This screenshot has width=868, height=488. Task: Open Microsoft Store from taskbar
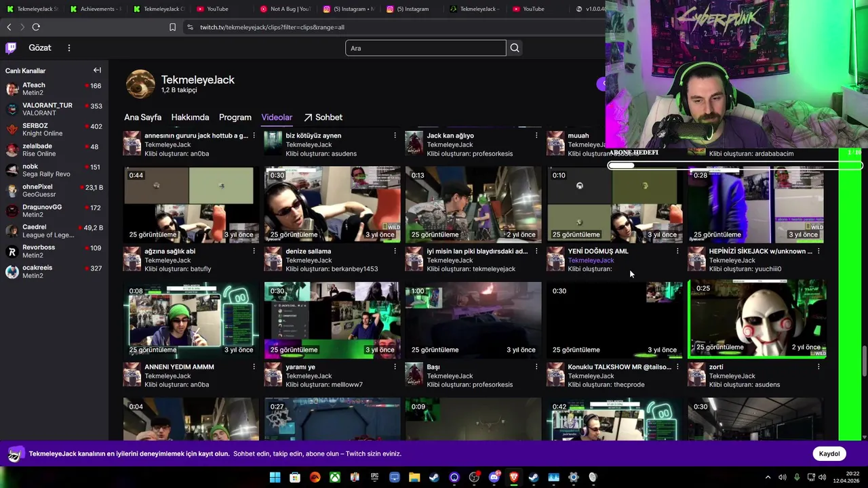295,477
